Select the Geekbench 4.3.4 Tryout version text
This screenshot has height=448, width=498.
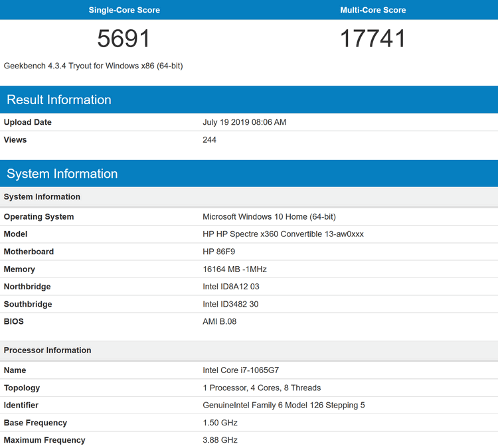[93, 66]
